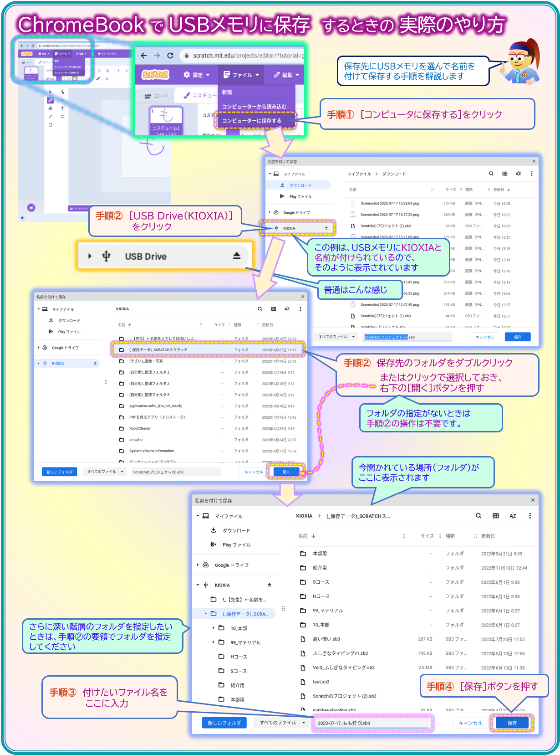
Task: Open three-dot menu in the dialog with 開く button
Action: click(300, 309)
